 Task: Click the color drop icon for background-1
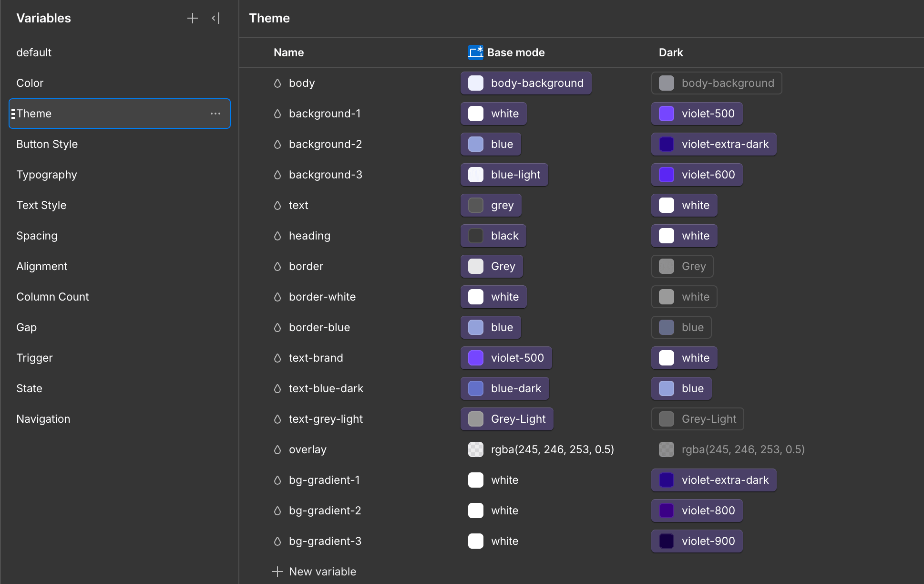[x=277, y=114]
